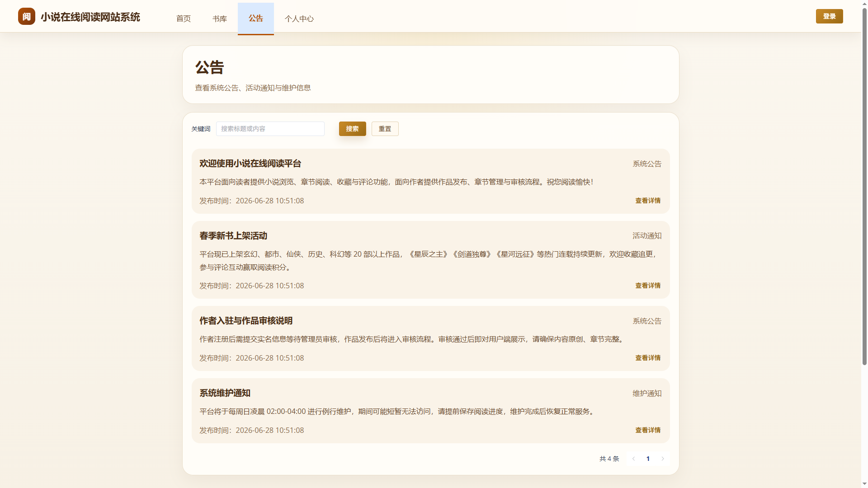The height and width of the screenshot is (488, 868).
Task: Open the 书库 tab
Action: click(x=220, y=19)
